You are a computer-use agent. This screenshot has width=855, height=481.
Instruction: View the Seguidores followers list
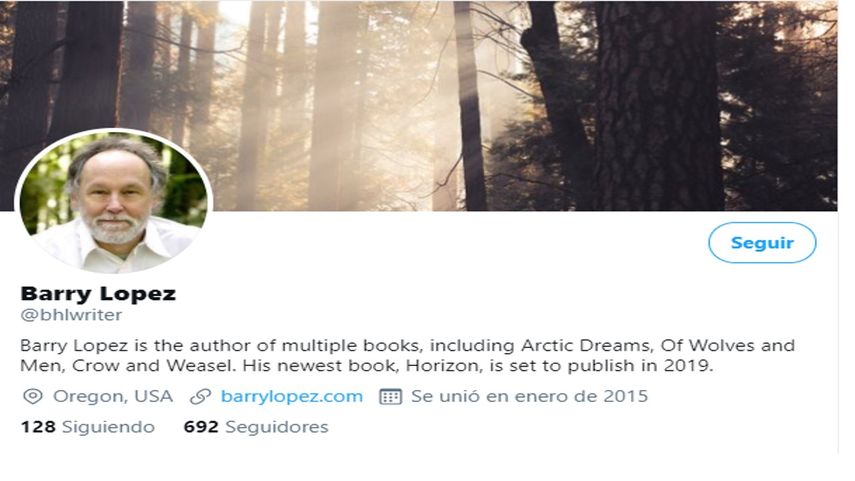tap(256, 426)
